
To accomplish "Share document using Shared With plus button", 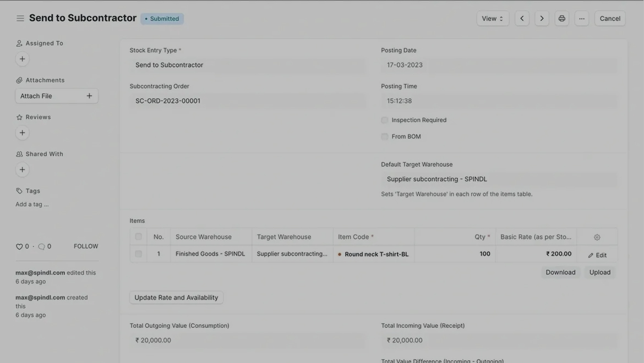I will pos(23,169).
